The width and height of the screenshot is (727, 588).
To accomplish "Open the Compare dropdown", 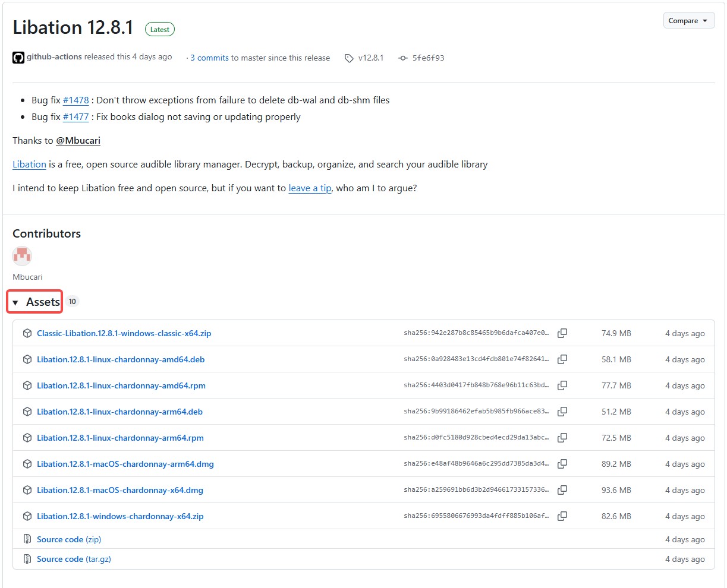I will (x=688, y=21).
